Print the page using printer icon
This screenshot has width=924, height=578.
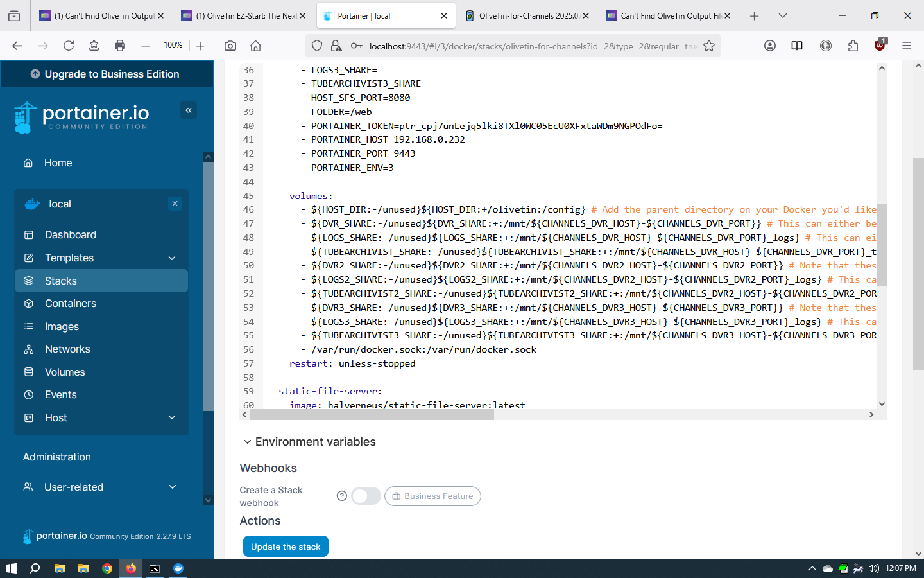(x=120, y=46)
